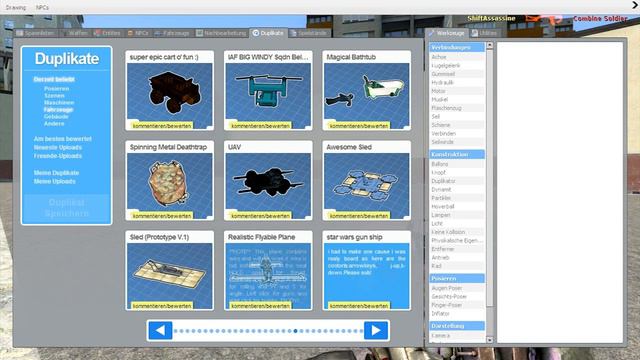Comment/rate the Magical Bathtub
This screenshot has height=360, width=640.
[x=359, y=126]
